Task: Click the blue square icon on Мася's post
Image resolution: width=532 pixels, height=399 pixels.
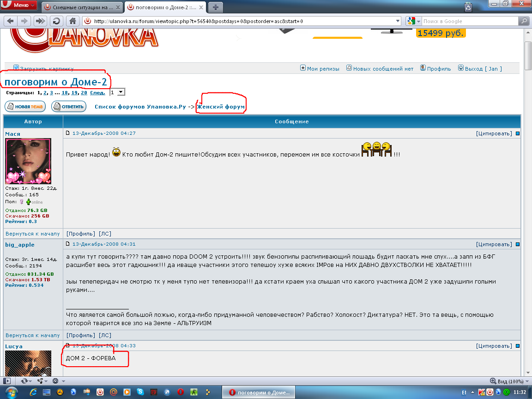Action: coord(518,133)
